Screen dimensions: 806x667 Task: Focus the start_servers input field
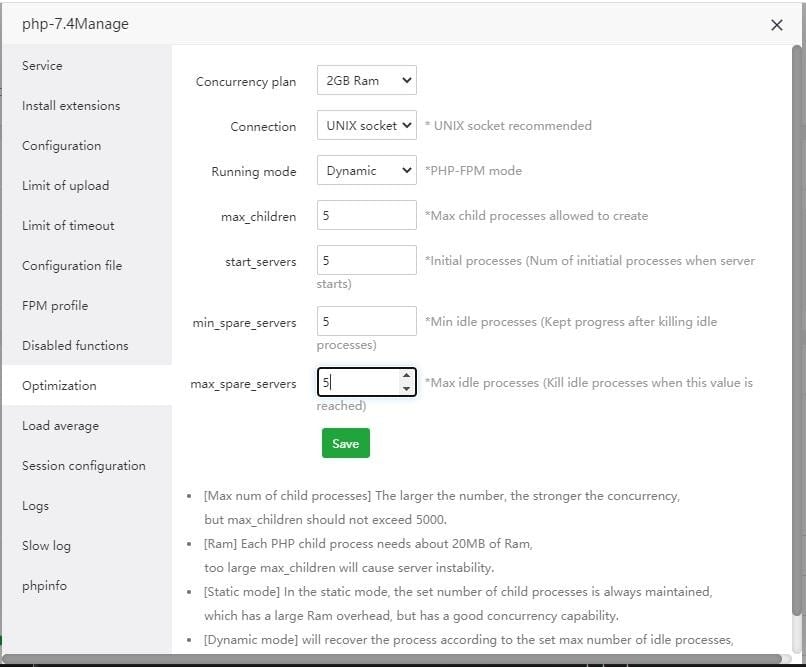point(366,261)
